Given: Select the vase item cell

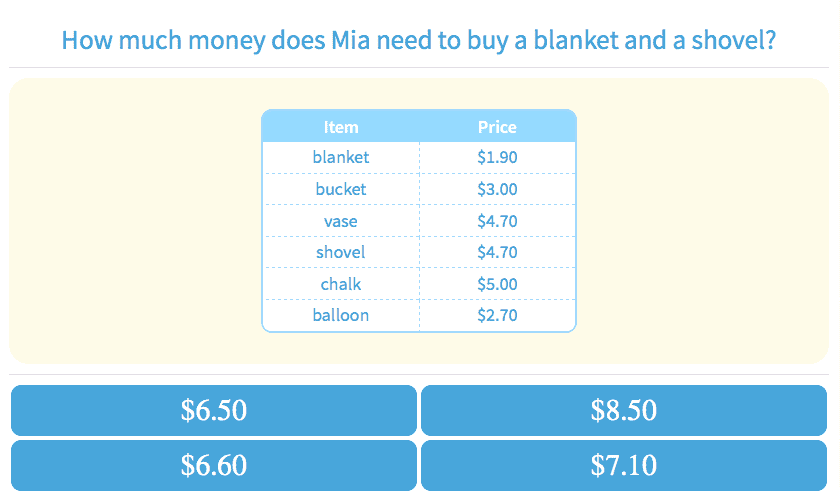Looking at the screenshot, I should pyautogui.click(x=341, y=221).
